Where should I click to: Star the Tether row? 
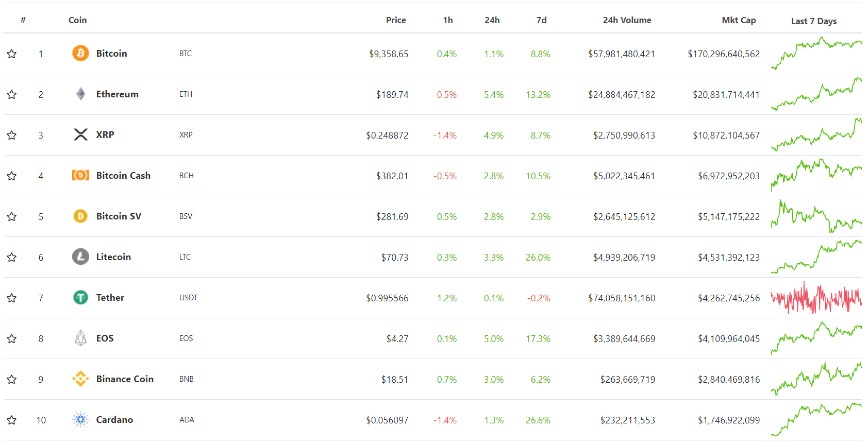12,298
